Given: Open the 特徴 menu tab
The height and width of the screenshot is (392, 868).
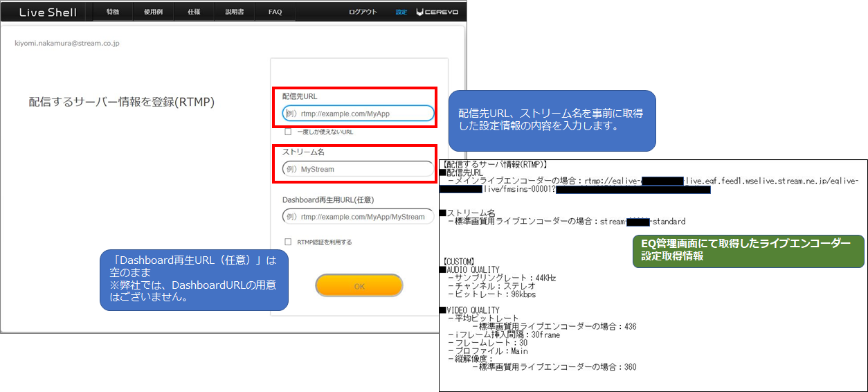Looking at the screenshot, I should (112, 12).
